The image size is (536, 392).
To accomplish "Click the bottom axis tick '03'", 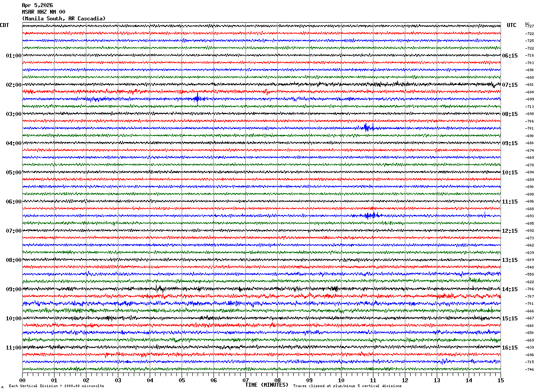I will click(x=118, y=380).
